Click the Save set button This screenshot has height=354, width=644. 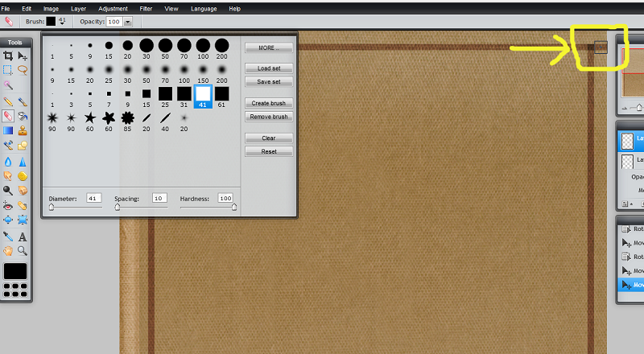point(269,82)
